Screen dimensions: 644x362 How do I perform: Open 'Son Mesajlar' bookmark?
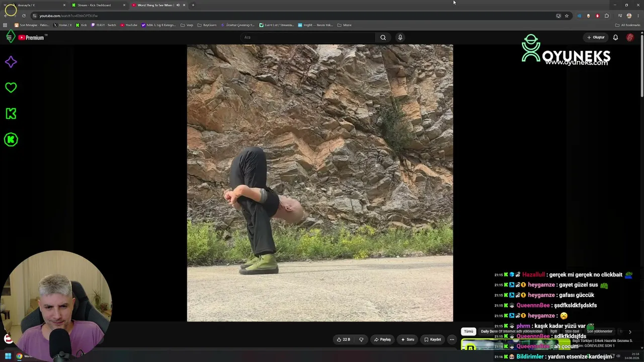point(32,25)
